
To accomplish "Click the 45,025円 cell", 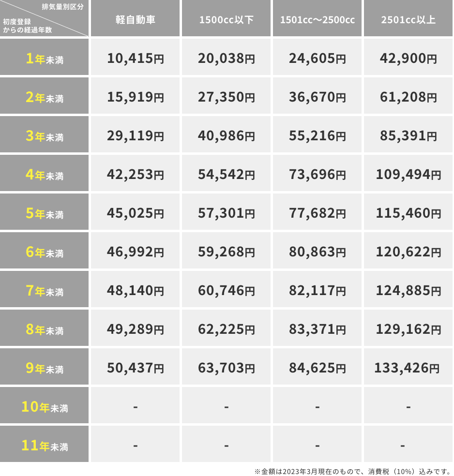I will [x=135, y=213].
